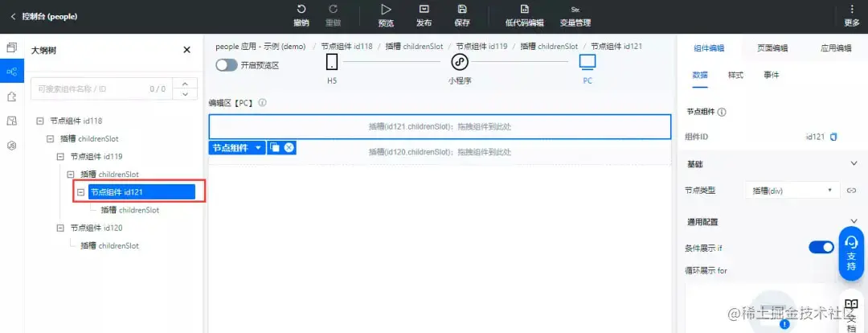Select childrenSlot under 节点组件 id121
Screen dimensions: 868x333
tap(130, 210)
